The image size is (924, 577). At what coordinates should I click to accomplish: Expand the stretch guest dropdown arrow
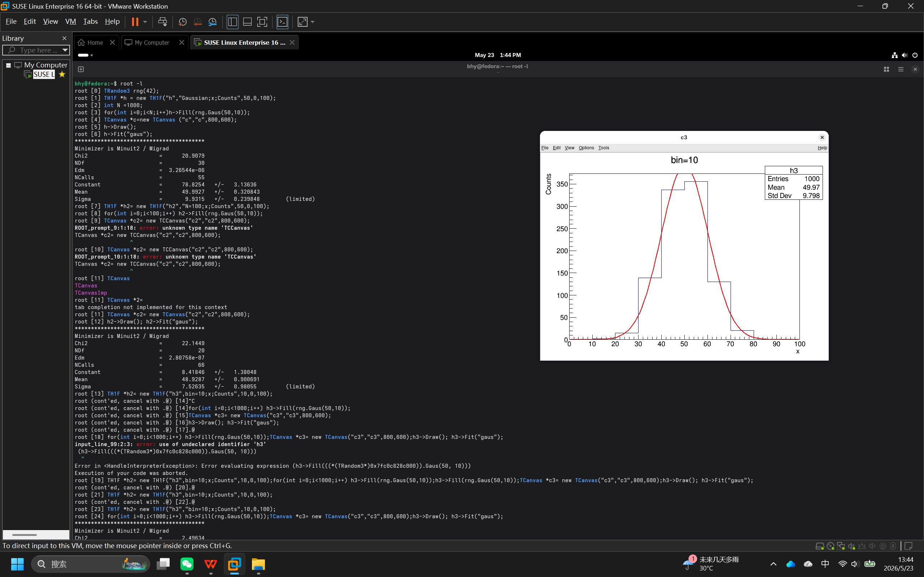pos(313,22)
